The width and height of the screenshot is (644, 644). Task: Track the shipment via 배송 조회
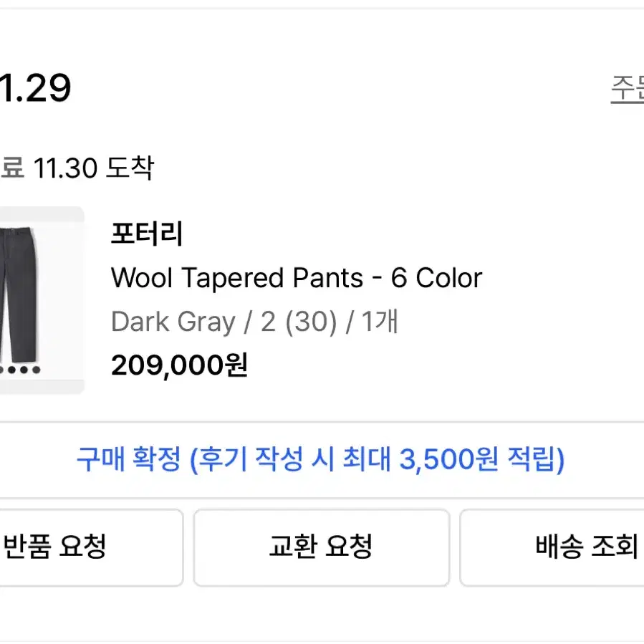pyautogui.click(x=552, y=547)
